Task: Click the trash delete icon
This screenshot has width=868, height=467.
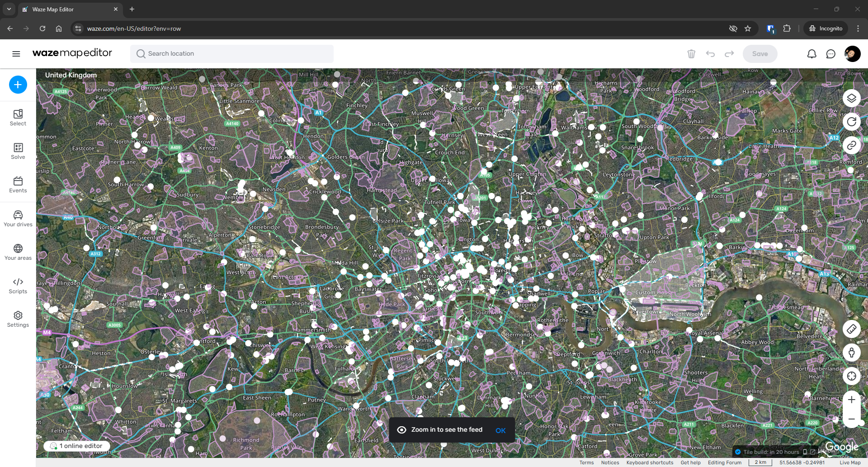Action: (x=691, y=54)
